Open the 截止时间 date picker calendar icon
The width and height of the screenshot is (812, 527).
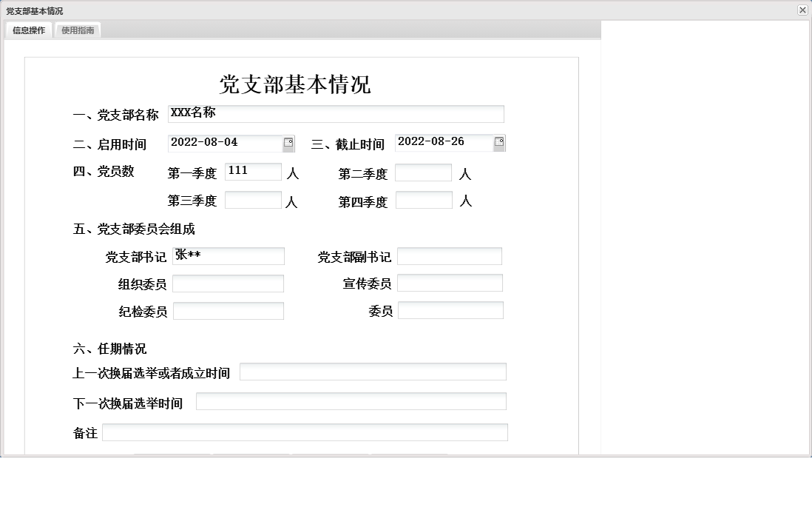click(500, 143)
